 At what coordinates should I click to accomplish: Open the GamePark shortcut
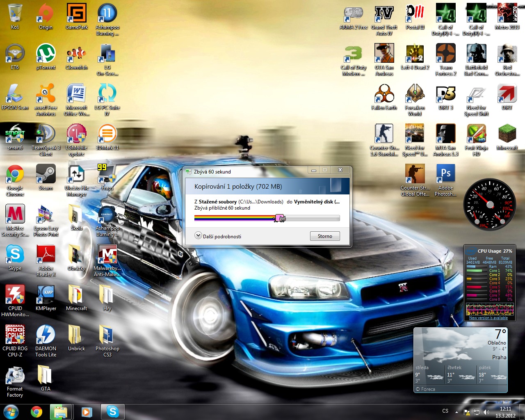[77, 16]
